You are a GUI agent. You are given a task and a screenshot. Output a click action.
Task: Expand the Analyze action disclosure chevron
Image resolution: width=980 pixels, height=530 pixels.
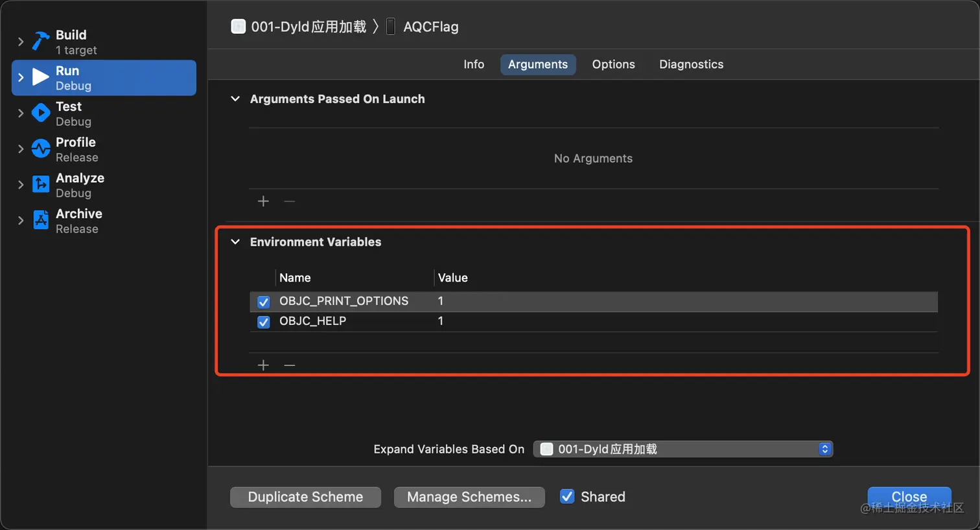21,184
